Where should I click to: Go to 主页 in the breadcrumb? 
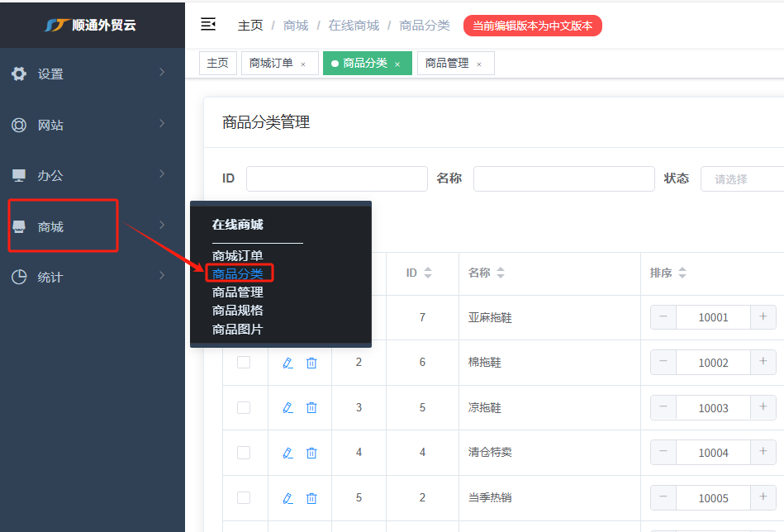coord(250,26)
